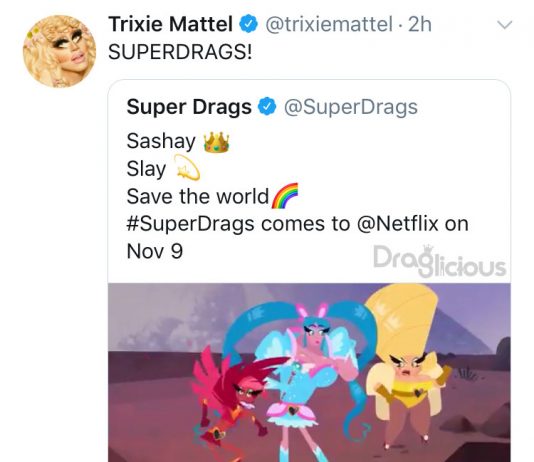Viewport: 534px width, 462px height.
Task: Open the @trixiemattel handle
Action: pos(329,25)
